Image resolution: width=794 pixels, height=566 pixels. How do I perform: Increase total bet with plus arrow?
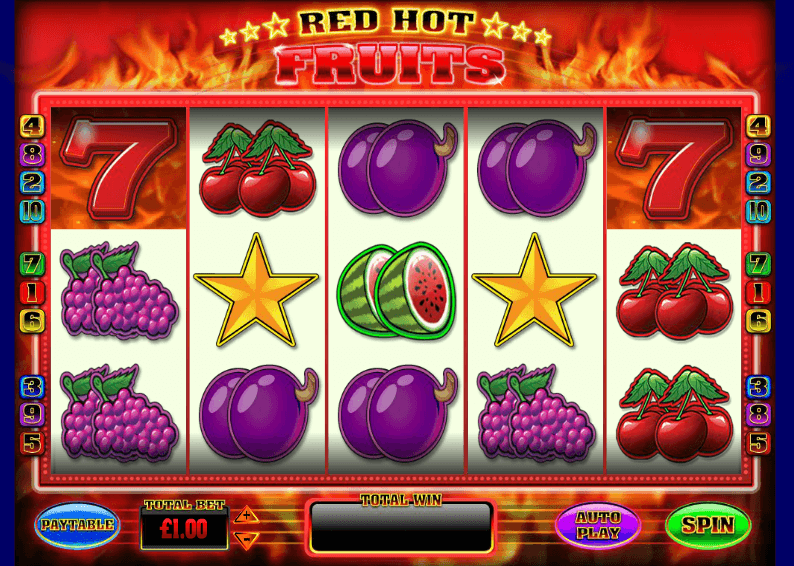tap(247, 515)
